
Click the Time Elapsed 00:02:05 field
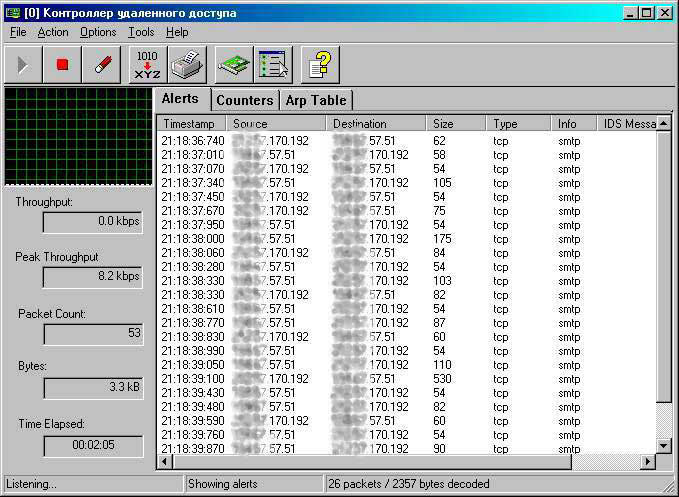(94, 445)
